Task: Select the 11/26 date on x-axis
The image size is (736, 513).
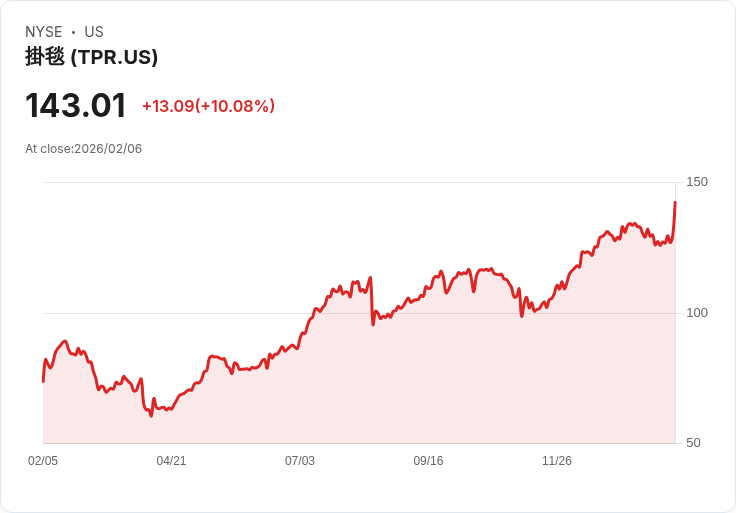Action: (x=557, y=461)
